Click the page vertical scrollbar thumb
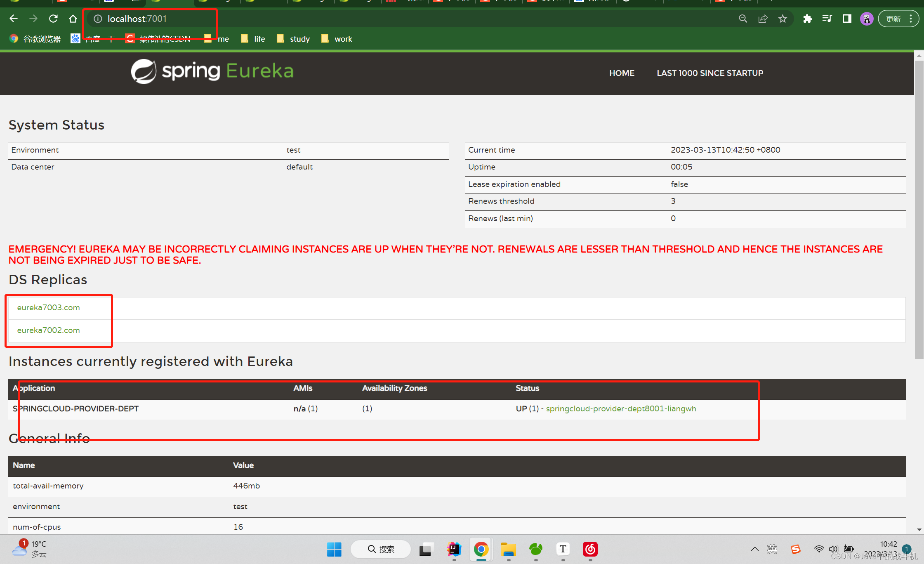Screen dimensions: 924x564 pos(919,210)
